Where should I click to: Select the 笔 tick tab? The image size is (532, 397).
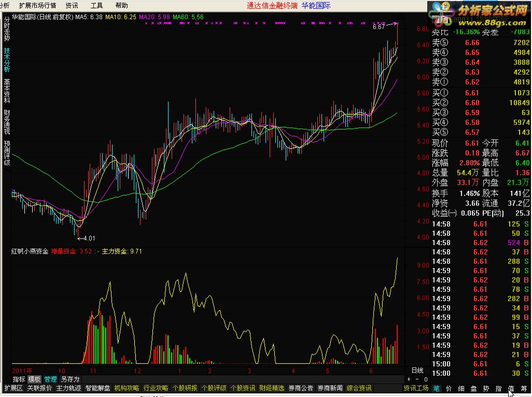(x=436, y=389)
